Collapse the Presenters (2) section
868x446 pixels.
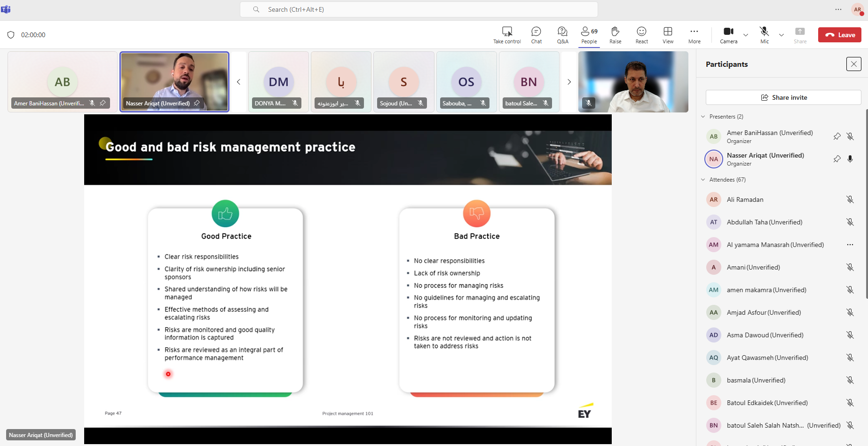click(703, 117)
